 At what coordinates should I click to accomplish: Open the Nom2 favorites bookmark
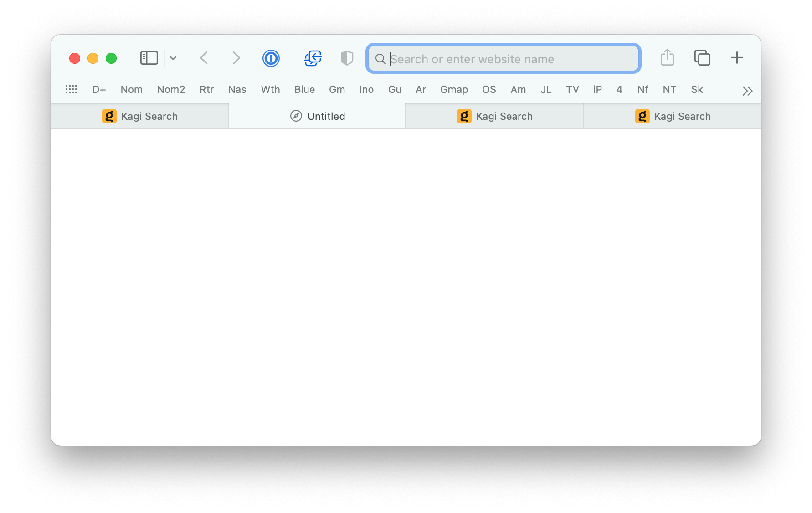pyautogui.click(x=171, y=90)
